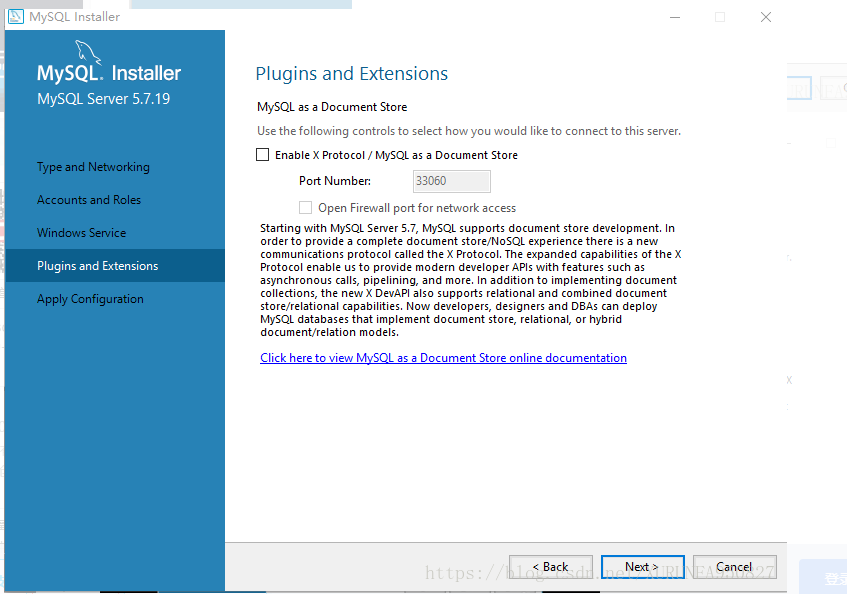Click the Plugins and Extensions page heading
This screenshot has width=847, height=594.
tap(352, 74)
